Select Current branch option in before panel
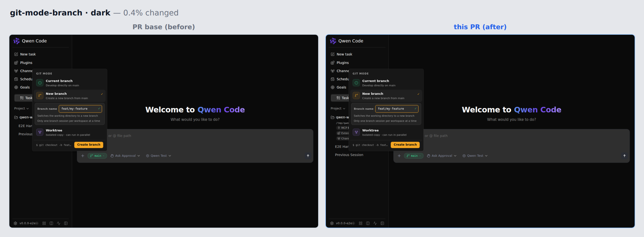 70,83
